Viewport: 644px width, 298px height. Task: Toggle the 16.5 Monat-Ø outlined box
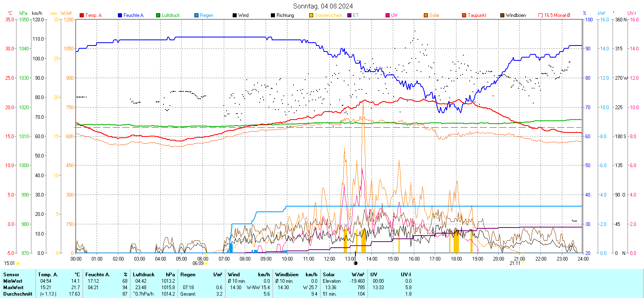click(x=541, y=15)
